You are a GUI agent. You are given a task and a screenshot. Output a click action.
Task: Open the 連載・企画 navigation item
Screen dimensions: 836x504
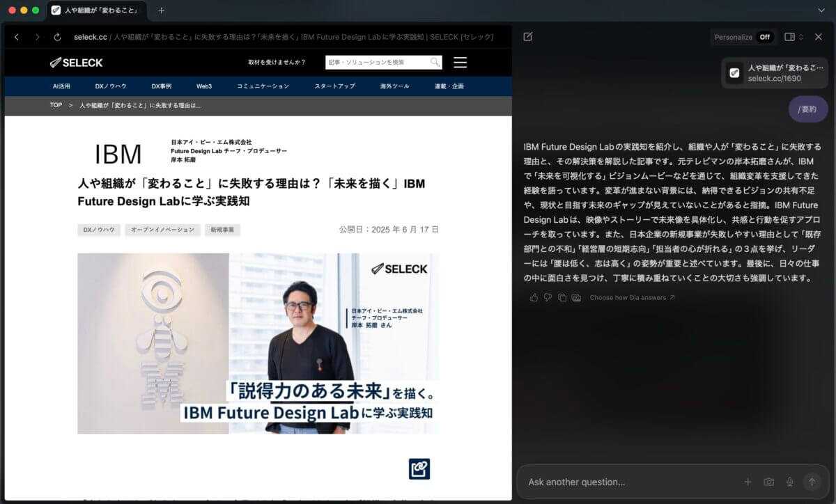coord(449,86)
